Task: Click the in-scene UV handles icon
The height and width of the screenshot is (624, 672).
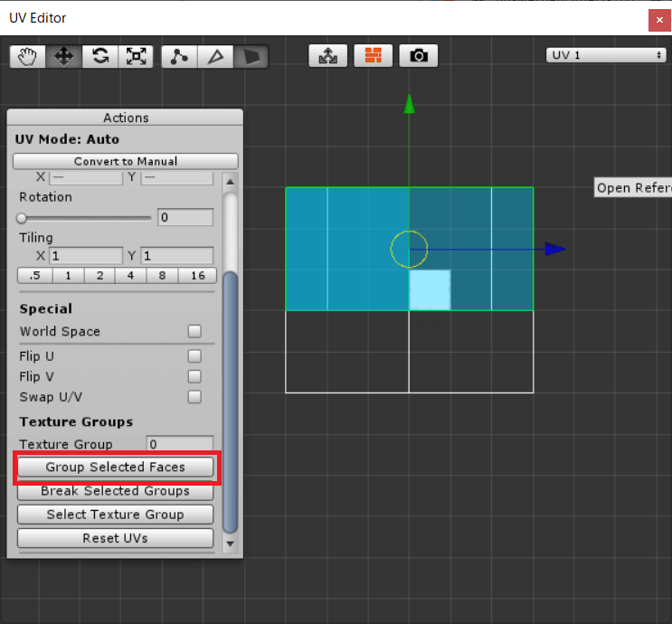Action: pyautogui.click(x=327, y=56)
